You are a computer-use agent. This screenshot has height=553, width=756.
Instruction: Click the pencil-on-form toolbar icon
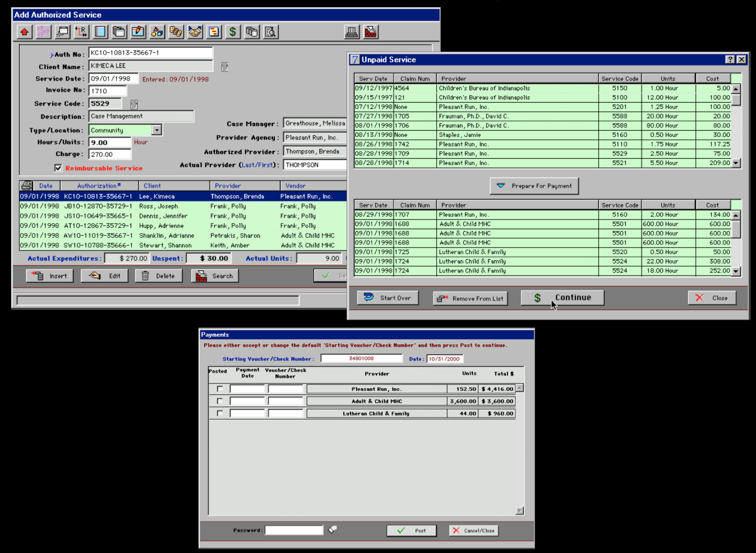click(138, 32)
